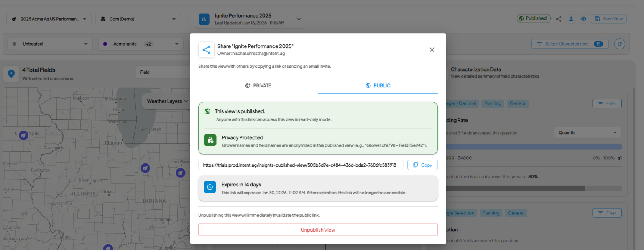Click the blue field marker near Chicago
The height and width of the screenshot is (250, 644).
[x=145, y=168]
